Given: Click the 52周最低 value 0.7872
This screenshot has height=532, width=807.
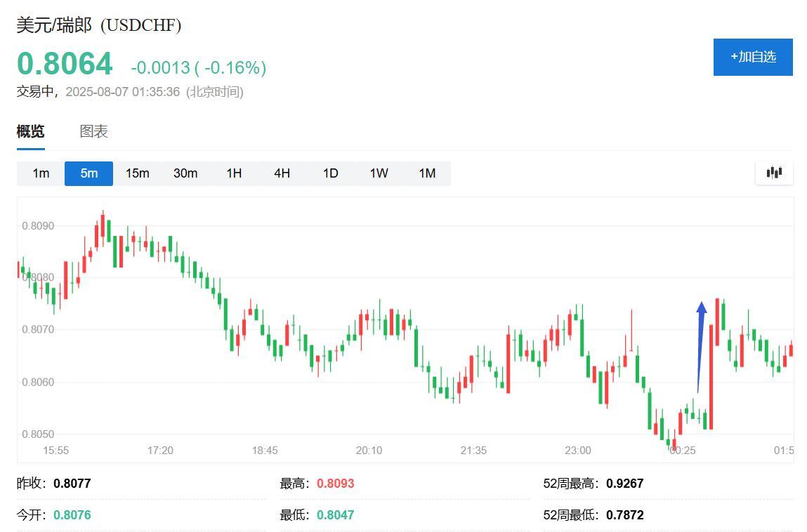Looking at the screenshot, I should tap(625, 515).
